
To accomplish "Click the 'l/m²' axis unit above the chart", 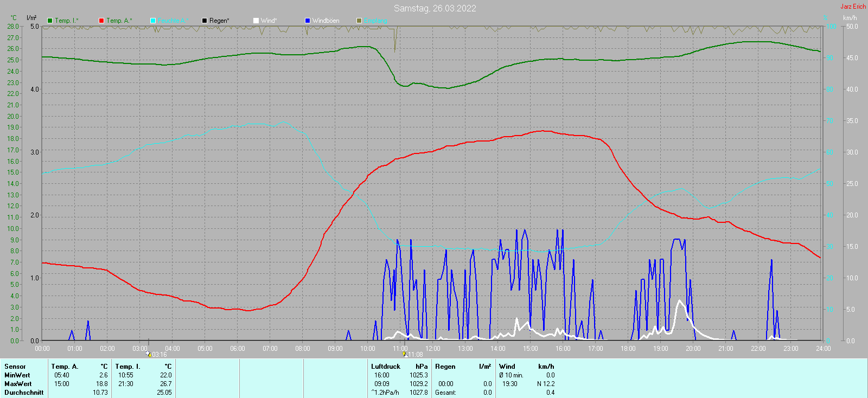I will click(x=31, y=18).
